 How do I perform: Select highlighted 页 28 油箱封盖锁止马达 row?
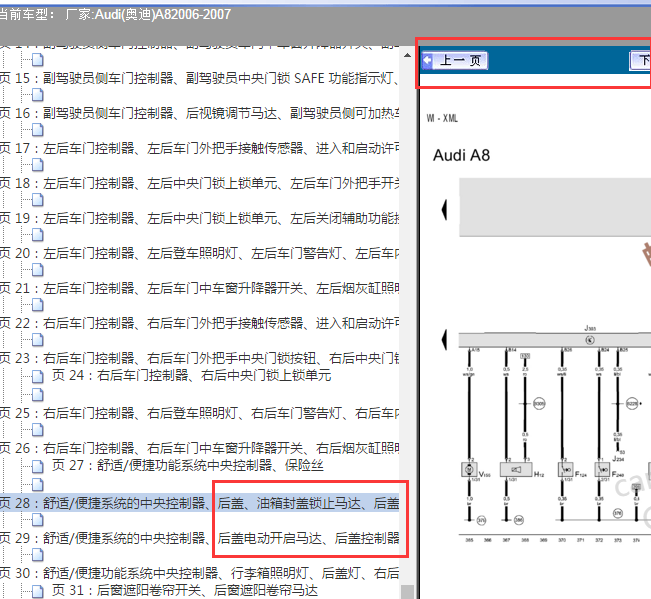(x=199, y=504)
